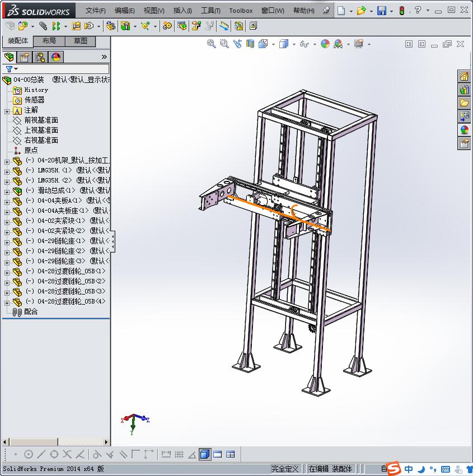Screen dimensions: 473x476
Task: Show more manager tabs with the chevron
Action: (x=104, y=57)
